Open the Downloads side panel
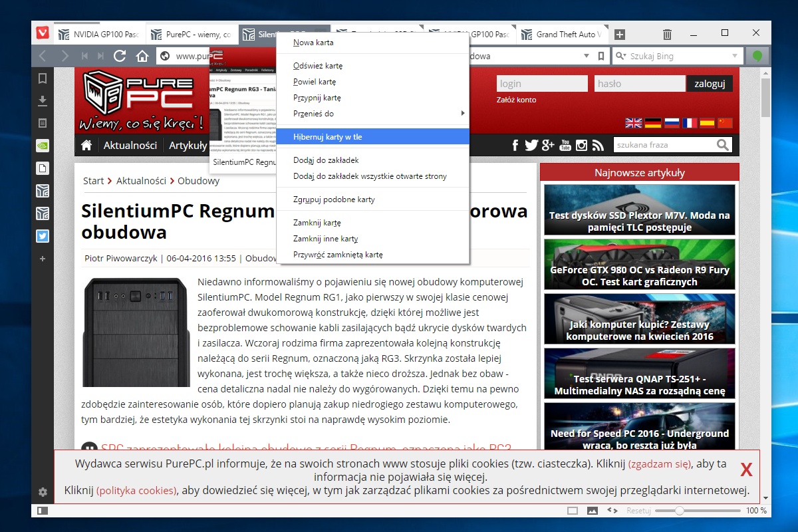Viewport: 798px width, 532px height. pos(43,100)
